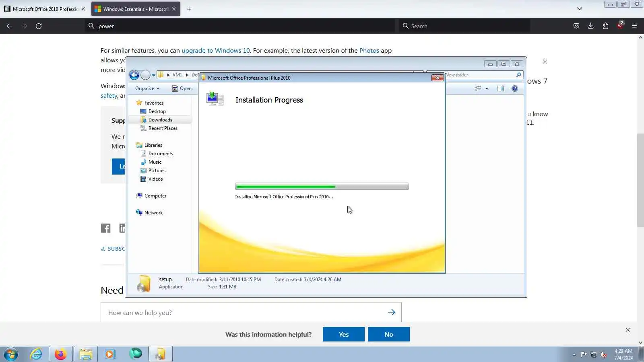This screenshot has width=644, height=362.
Task: Open the Explorer recent pages dropdown arrow
Action: coord(153,75)
